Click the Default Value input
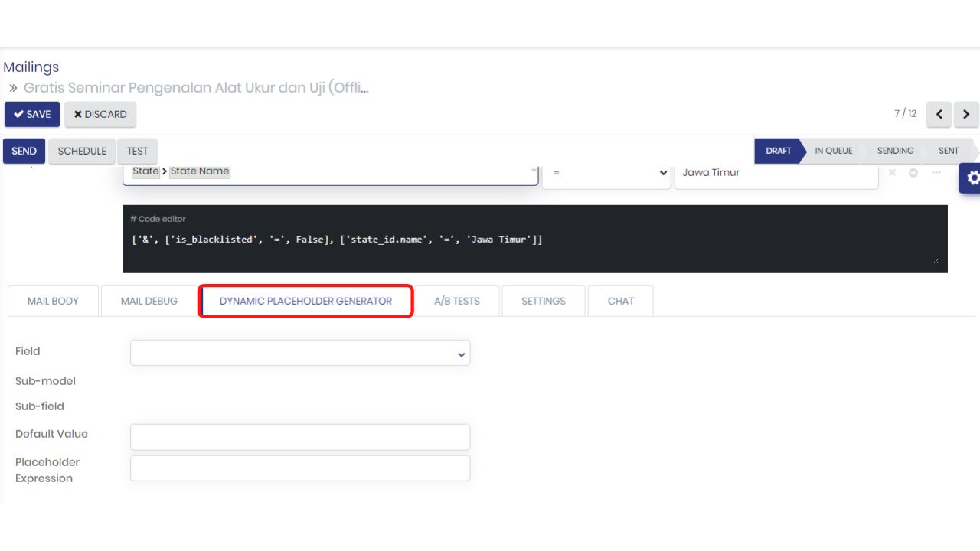 click(x=300, y=437)
